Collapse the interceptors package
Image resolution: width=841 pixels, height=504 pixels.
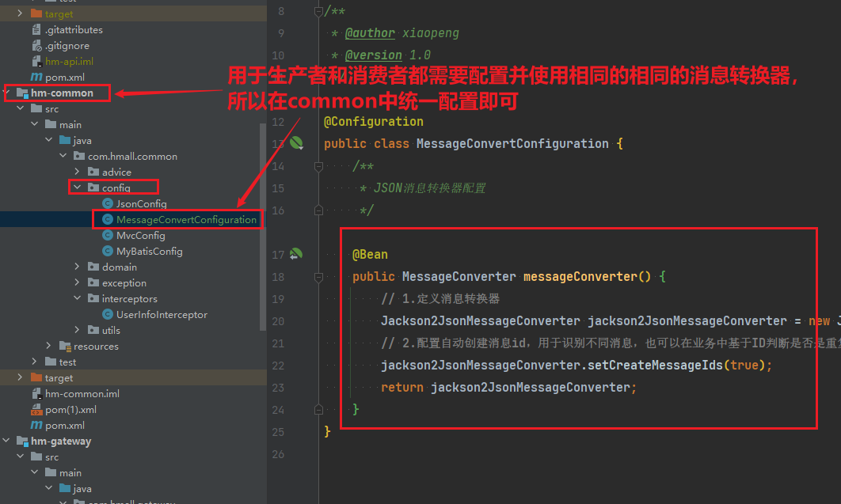78,298
